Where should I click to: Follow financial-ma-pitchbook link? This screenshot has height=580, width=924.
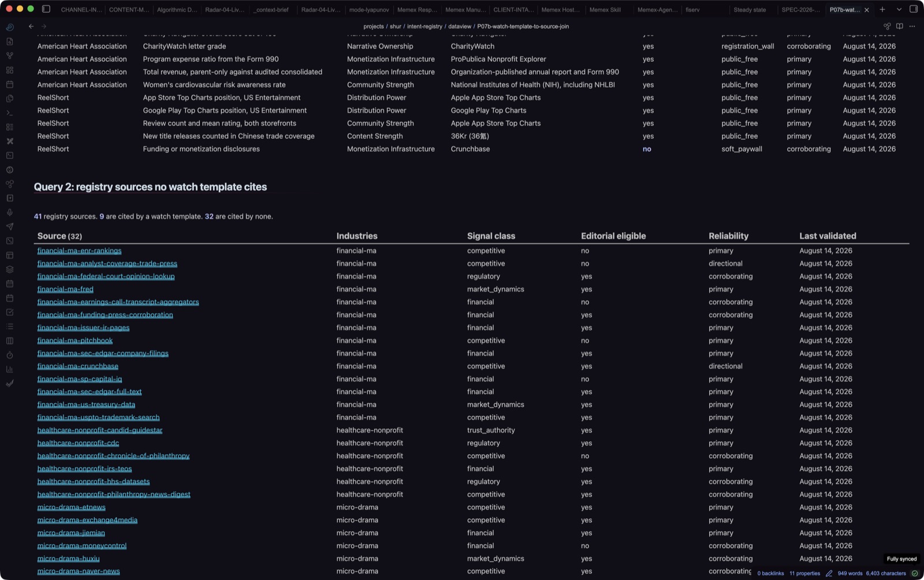click(x=75, y=341)
